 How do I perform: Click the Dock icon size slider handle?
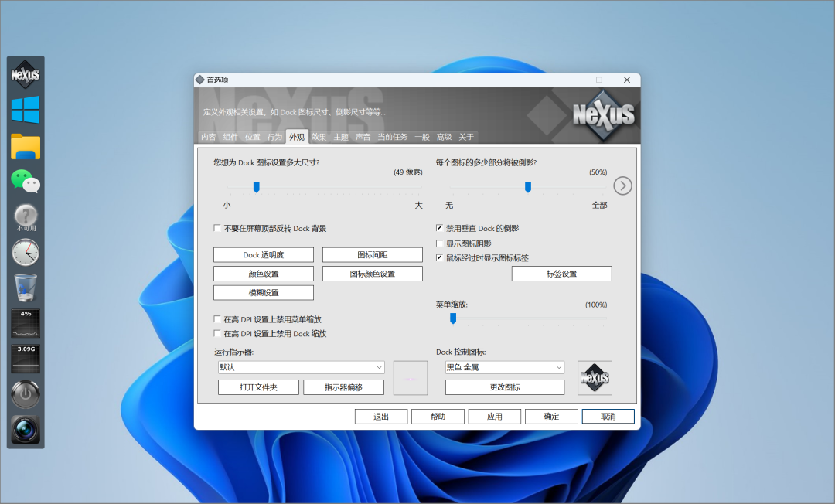tap(256, 186)
